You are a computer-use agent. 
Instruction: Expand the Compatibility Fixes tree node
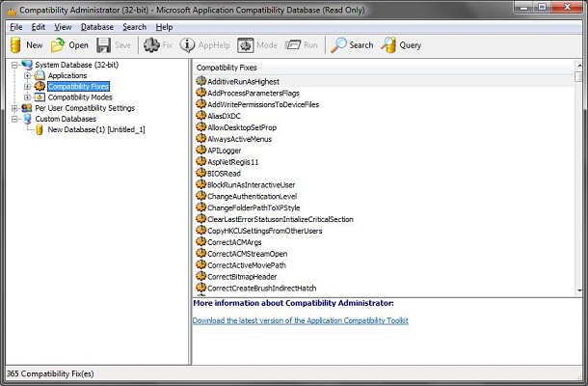(x=27, y=87)
